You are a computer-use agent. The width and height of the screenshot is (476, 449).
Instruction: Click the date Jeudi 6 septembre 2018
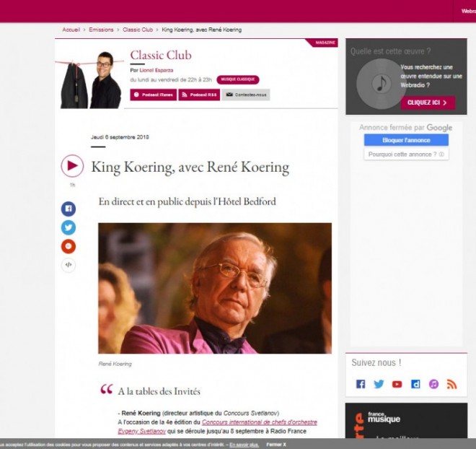[x=120, y=137]
